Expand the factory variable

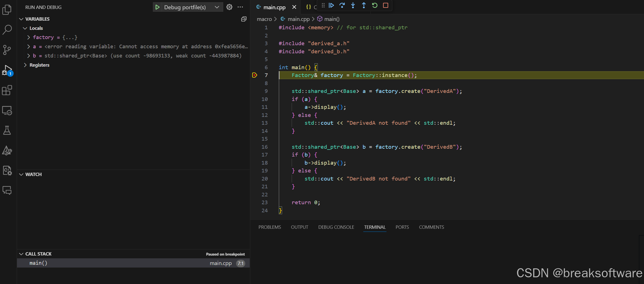(28, 37)
